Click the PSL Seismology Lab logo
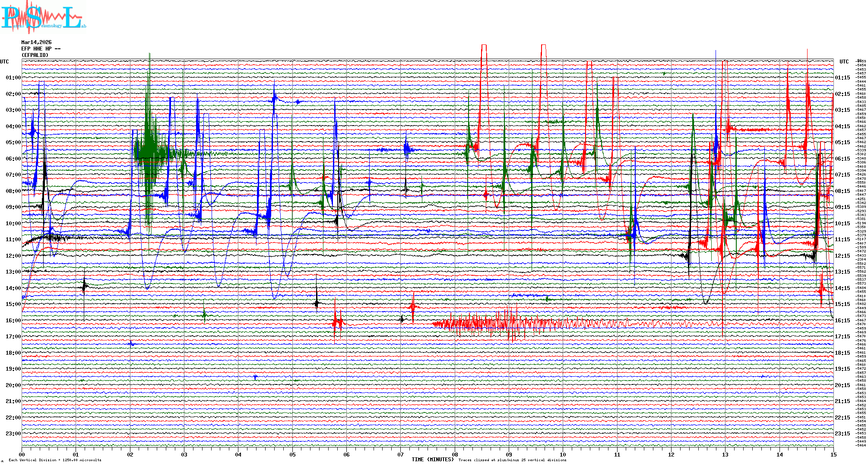This screenshot has height=466, width=868. point(43,17)
